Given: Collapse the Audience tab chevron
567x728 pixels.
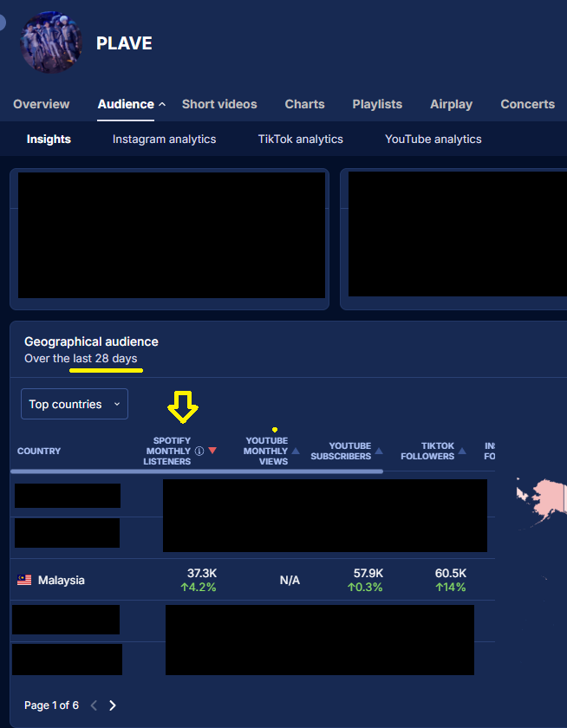Looking at the screenshot, I should (162, 105).
